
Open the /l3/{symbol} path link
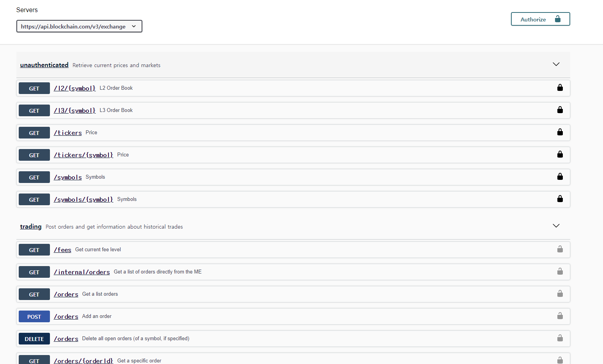point(74,110)
